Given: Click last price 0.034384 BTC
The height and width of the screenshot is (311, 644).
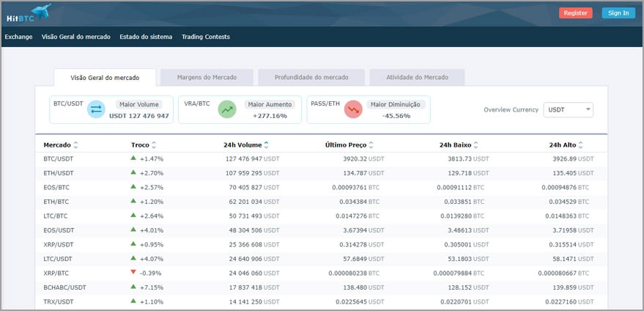Looking at the screenshot, I should (360, 202).
